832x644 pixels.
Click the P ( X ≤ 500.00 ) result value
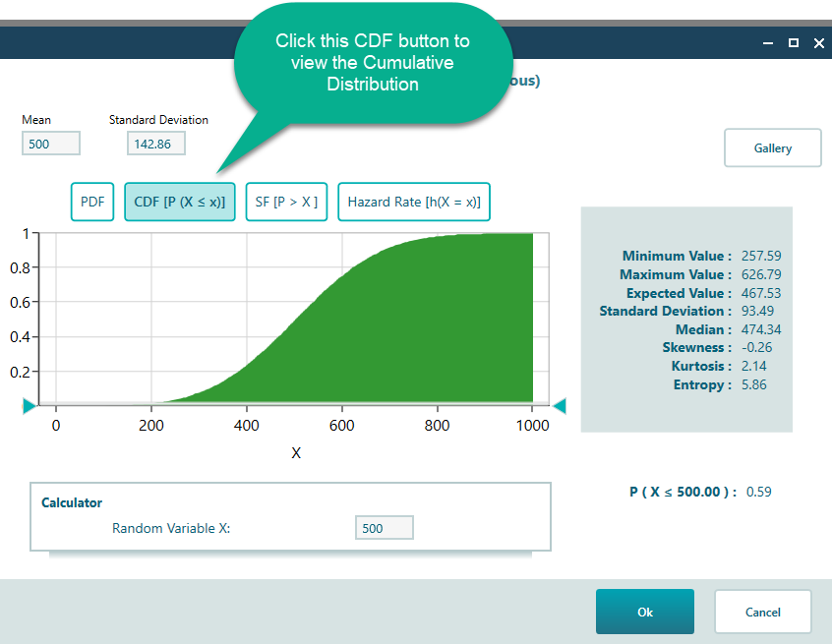pos(758,492)
